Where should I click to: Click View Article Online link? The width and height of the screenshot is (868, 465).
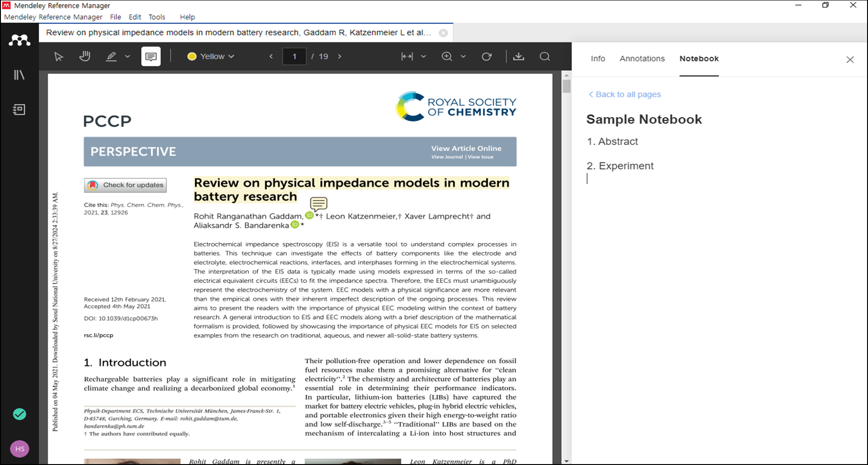pyautogui.click(x=466, y=148)
